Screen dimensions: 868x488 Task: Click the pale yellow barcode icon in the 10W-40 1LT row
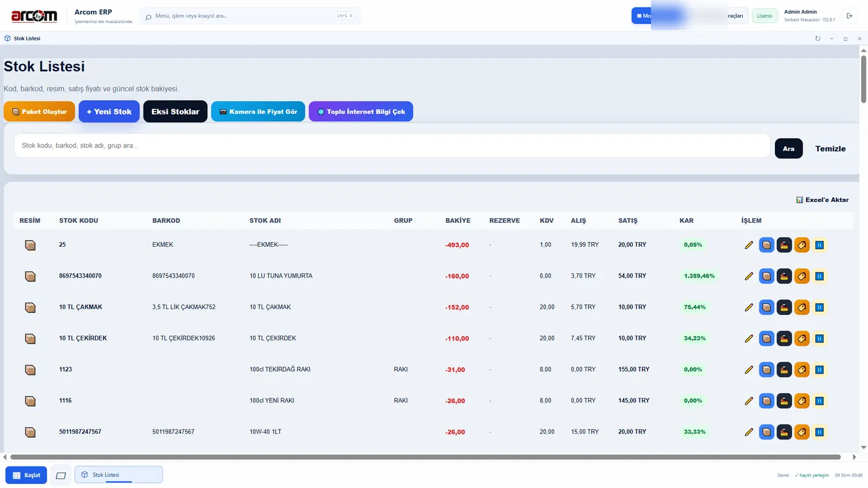click(x=819, y=432)
